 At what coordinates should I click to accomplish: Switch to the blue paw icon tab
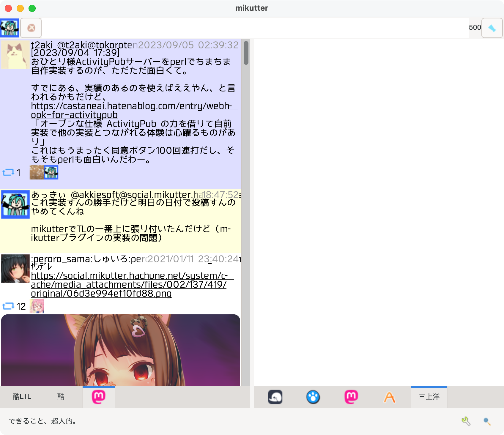(x=313, y=397)
